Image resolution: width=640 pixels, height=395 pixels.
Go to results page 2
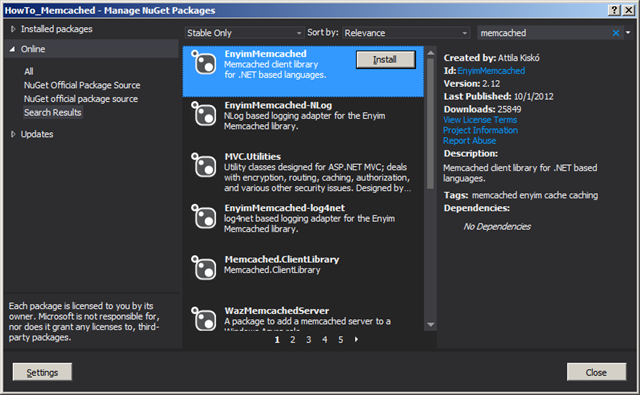click(x=293, y=340)
